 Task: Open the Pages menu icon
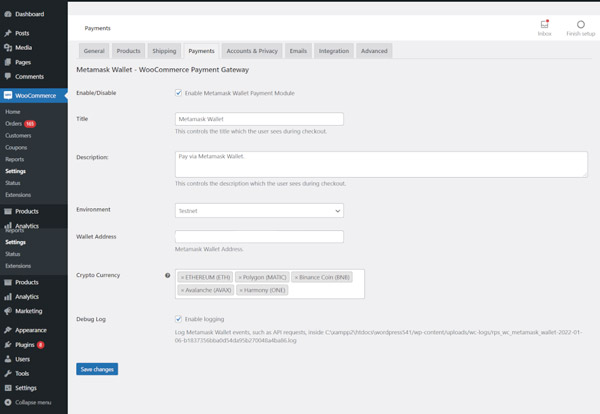click(8, 62)
